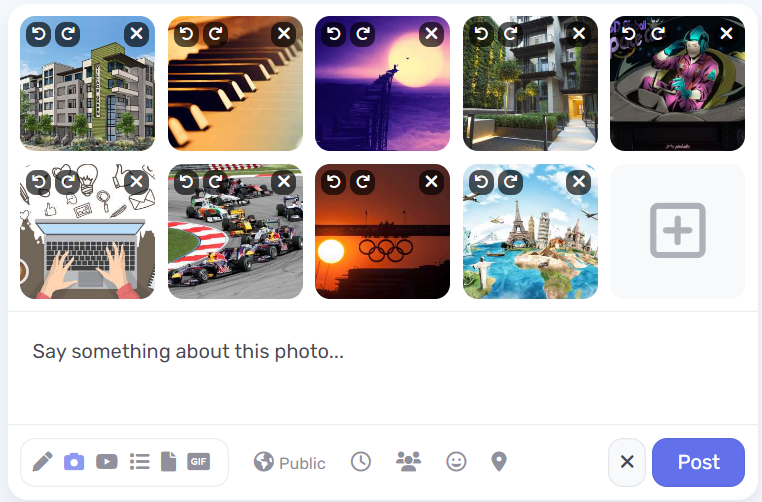Select the pencil text post icon

pyautogui.click(x=43, y=462)
